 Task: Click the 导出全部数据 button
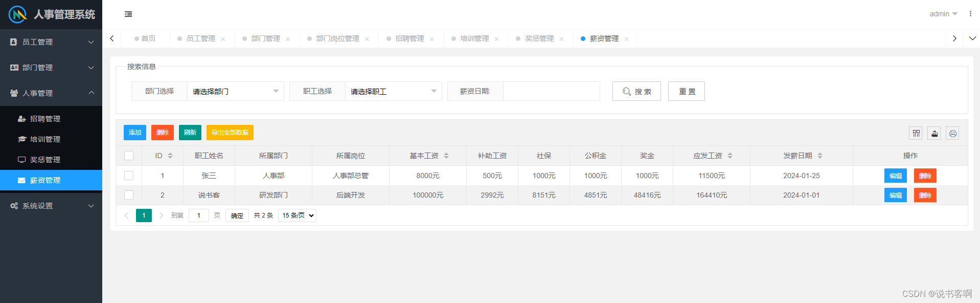230,133
